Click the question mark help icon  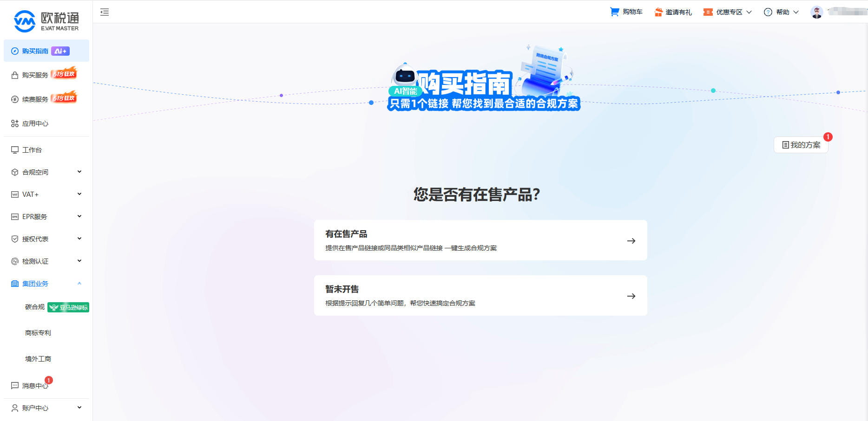(768, 12)
